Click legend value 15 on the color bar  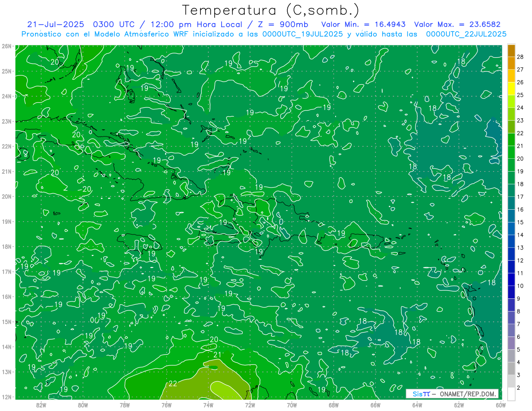click(520, 222)
